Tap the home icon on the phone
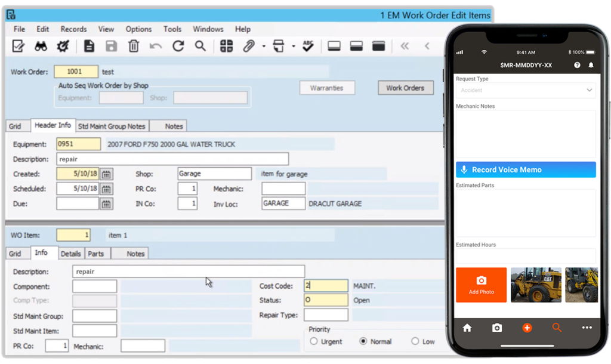This screenshot has height=364, width=611. (467, 328)
